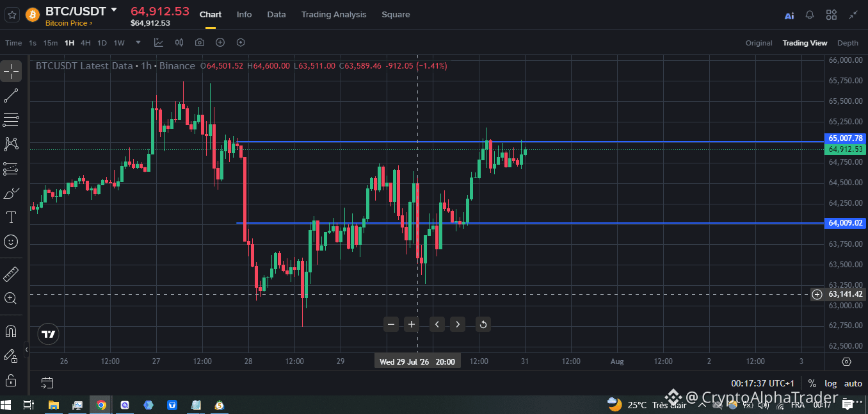
Task: Zoom in chart with plus button
Action: click(412, 324)
